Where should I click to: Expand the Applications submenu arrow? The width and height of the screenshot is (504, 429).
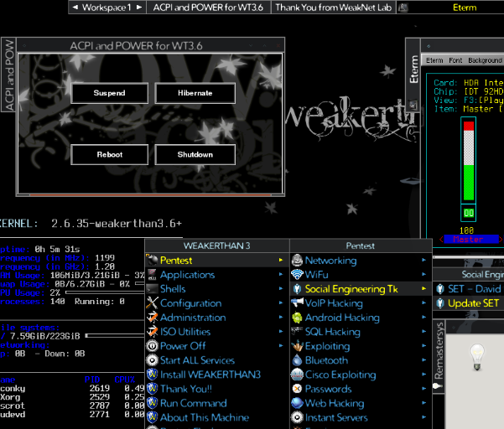click(281, 275)
